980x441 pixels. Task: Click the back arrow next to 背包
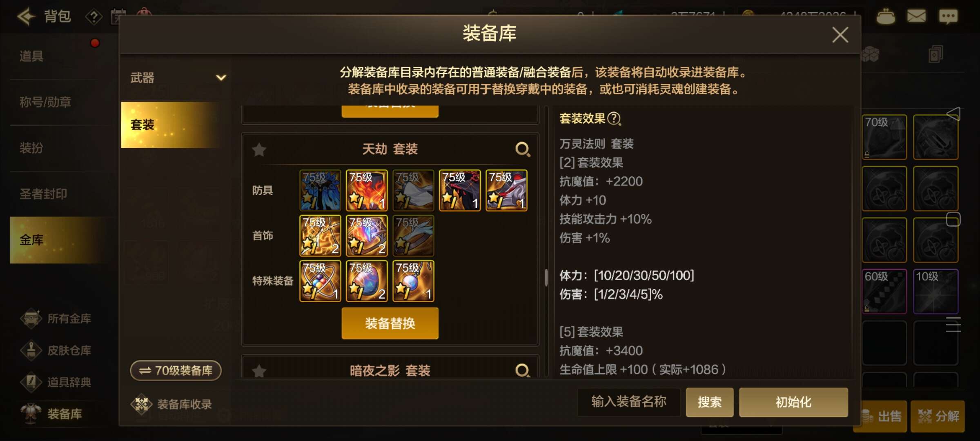pos(26,17)
